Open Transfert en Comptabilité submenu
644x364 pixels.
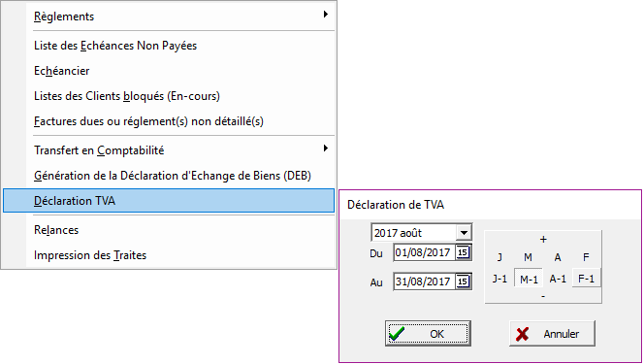coord(169,150)
